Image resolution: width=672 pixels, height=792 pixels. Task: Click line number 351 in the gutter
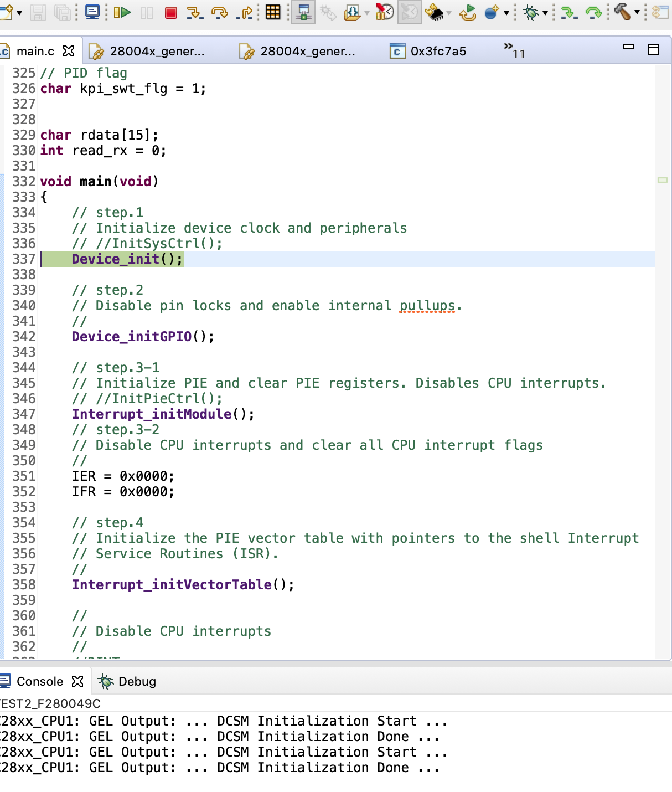[x=24, y=476]
